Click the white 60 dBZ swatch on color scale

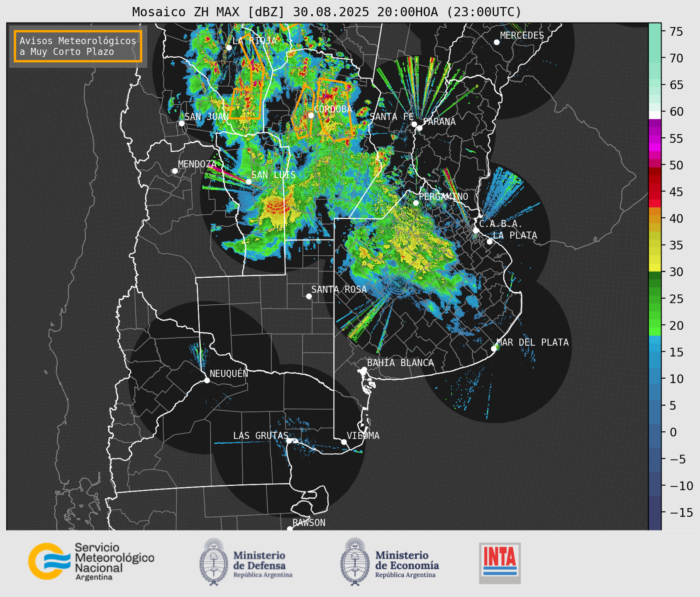(x=655, y=115)
